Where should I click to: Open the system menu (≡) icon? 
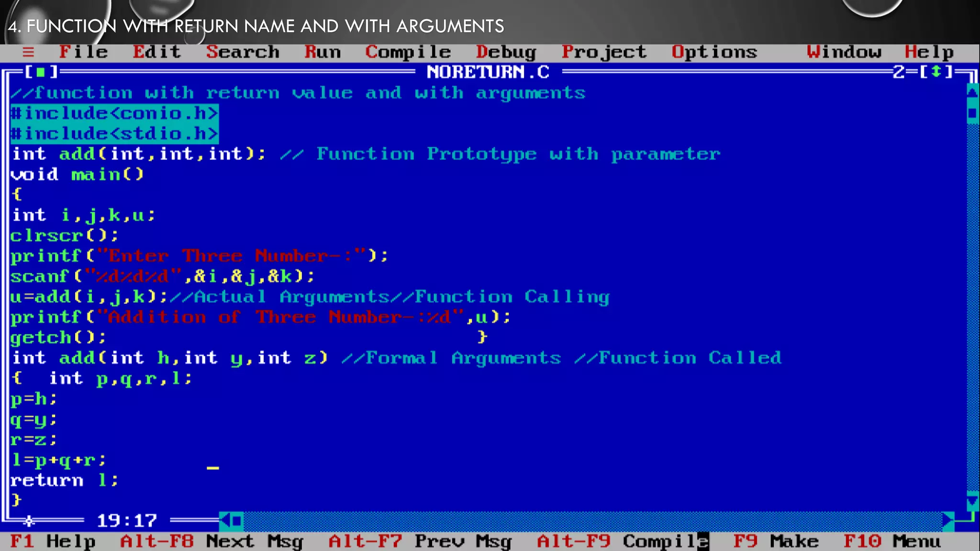[x=28, y=52]
